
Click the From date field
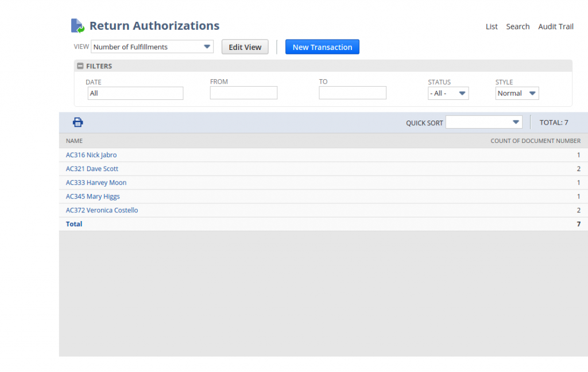click(243, 92)
